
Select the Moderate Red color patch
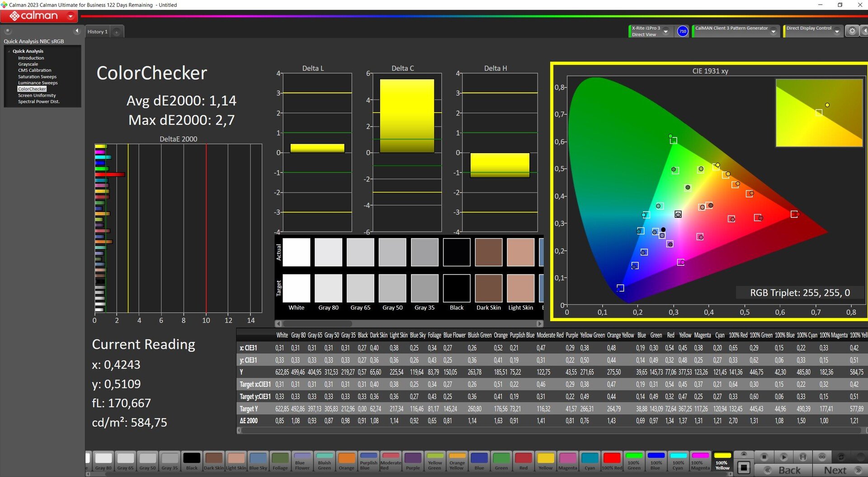tap(391, 461)
